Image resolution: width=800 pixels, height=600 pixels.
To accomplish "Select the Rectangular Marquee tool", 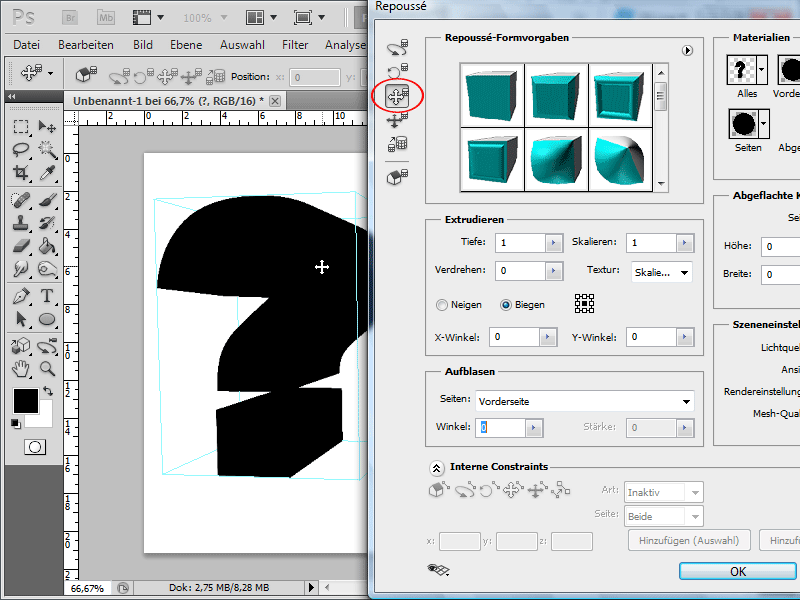I will pyautogui.click(x=20, y=126).
